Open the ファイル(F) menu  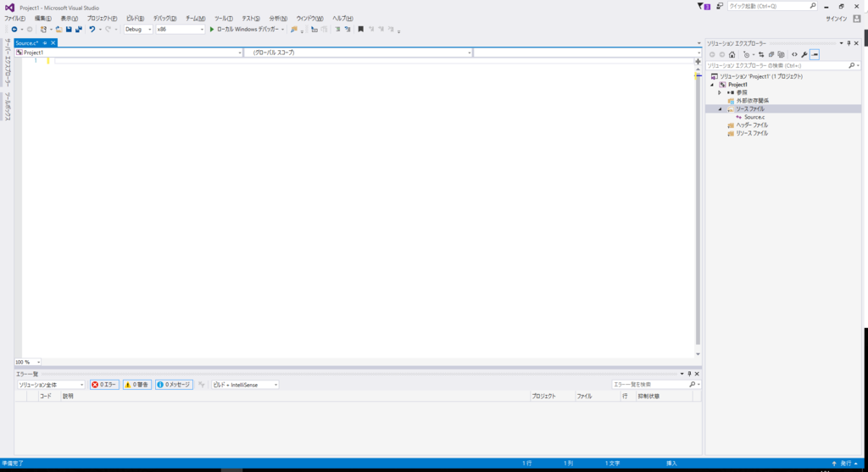(14, 19)
